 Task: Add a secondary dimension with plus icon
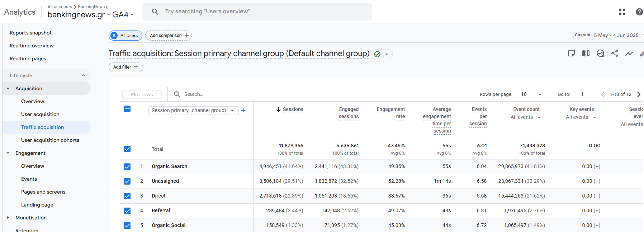pos(243,110)
